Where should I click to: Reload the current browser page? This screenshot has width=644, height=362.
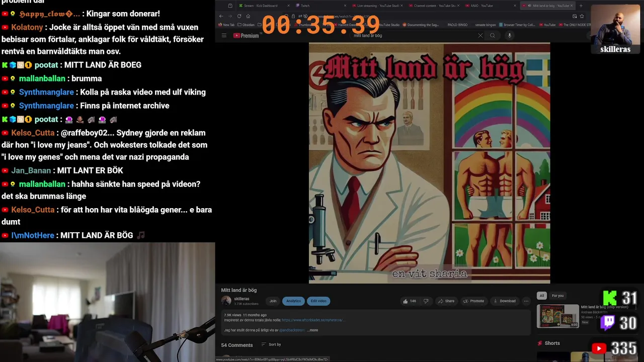[239, 16]
